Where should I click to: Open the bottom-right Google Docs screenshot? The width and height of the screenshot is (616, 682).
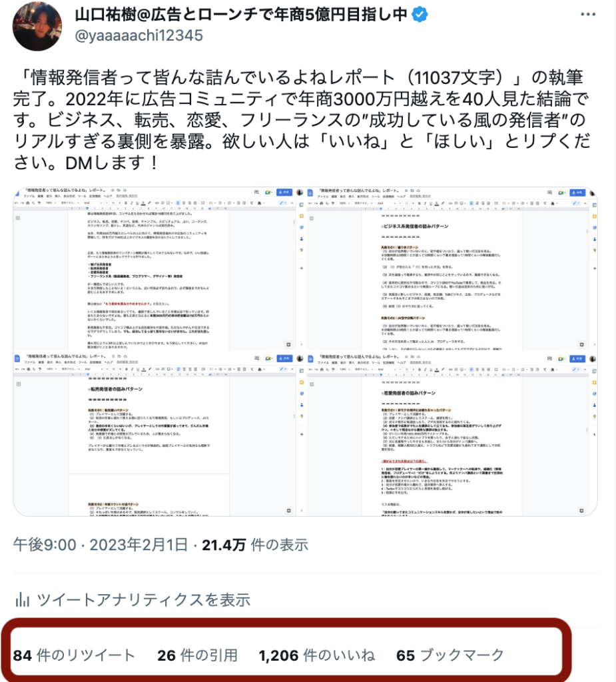tap(452, 435)
